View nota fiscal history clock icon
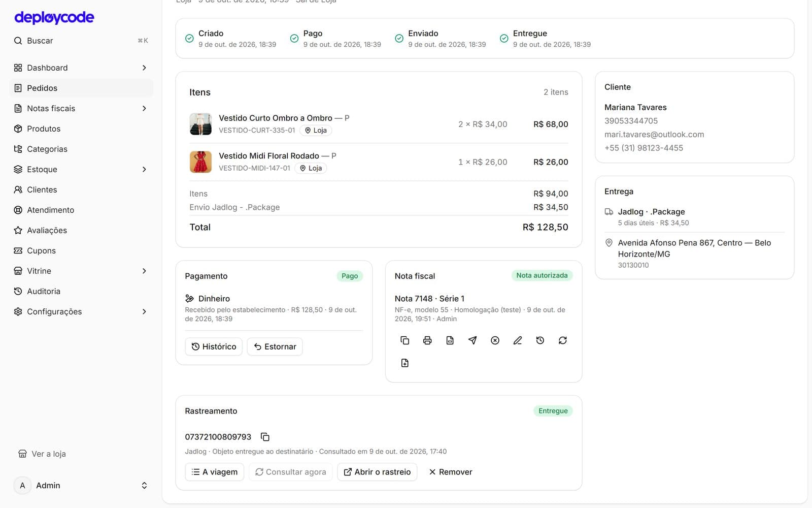Screen dimensions: 812x508 pyautogui.click(x=540, y=340)
